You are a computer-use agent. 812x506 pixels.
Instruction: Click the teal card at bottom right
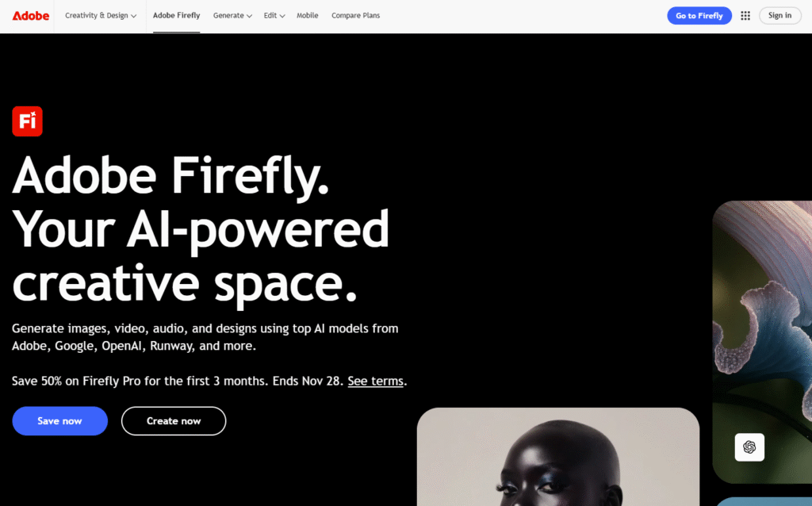[x=764, y=501]
